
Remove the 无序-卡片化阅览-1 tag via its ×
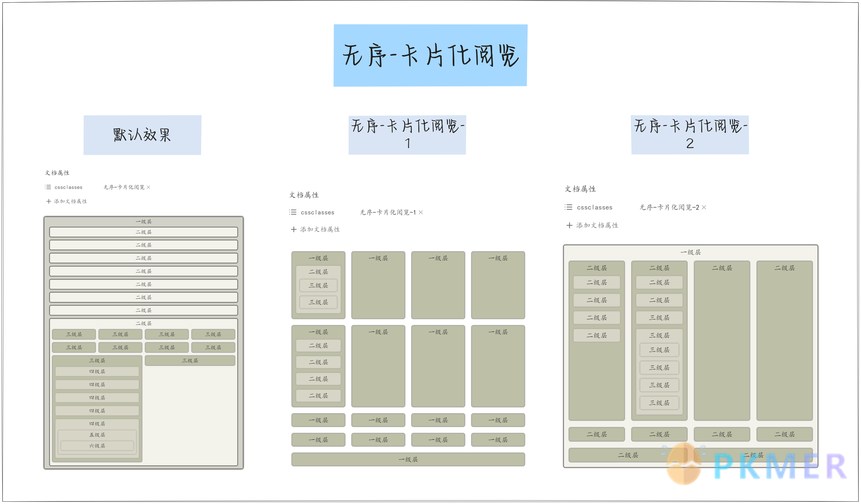pos(421,212)
